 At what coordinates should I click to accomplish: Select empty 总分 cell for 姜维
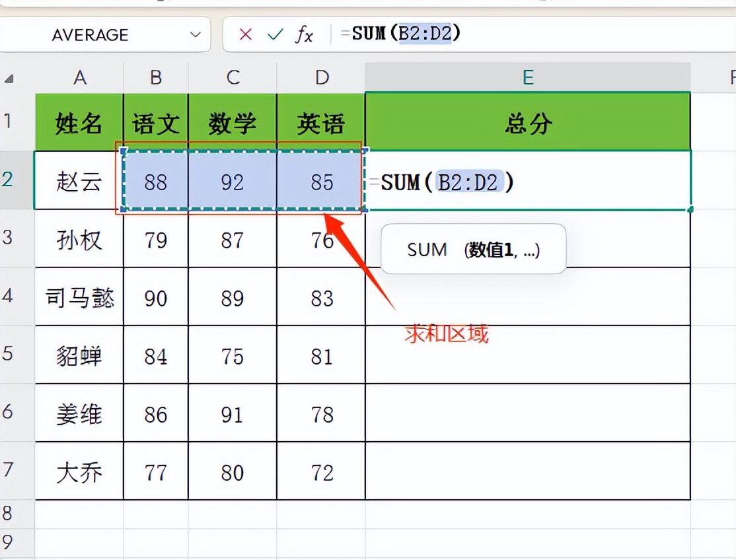528,413
